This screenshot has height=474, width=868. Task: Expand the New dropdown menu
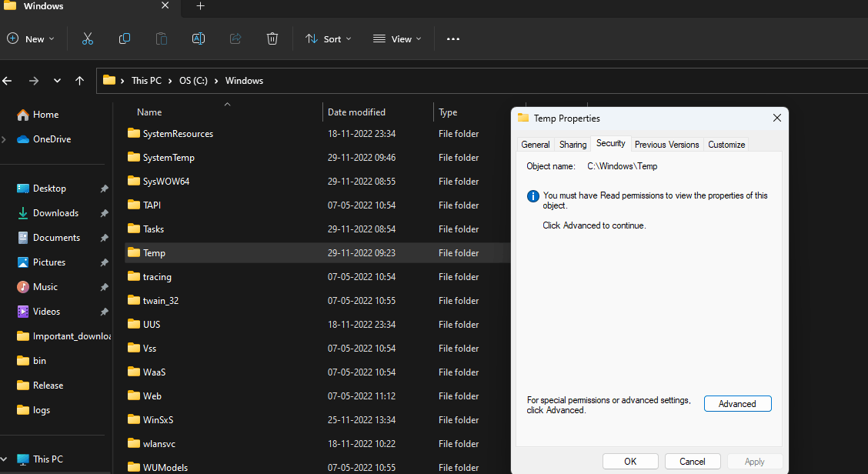(x=31, y=38)
